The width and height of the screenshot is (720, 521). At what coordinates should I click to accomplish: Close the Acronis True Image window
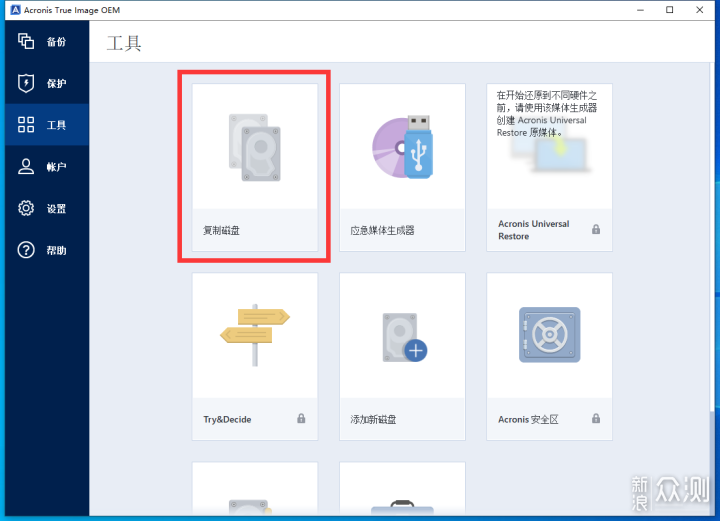(x=699, y=10)
